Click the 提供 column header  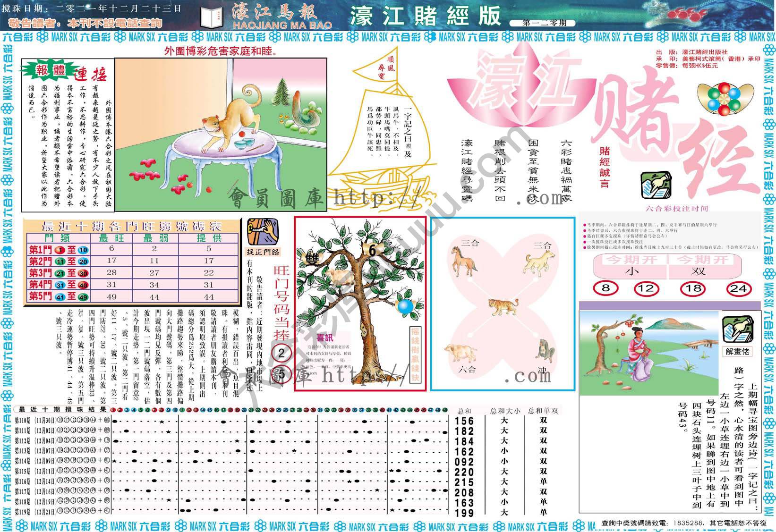[209, 238]
